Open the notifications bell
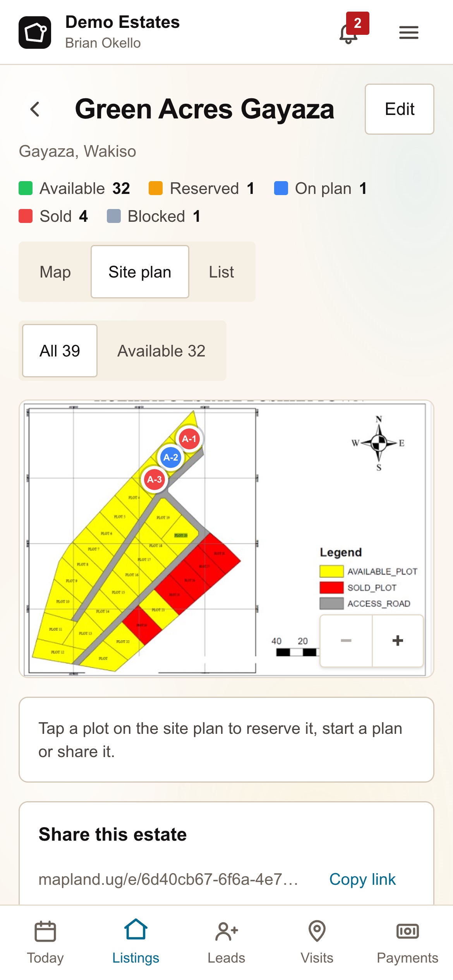This screenshot has height=980, width=453. [348, 33]
